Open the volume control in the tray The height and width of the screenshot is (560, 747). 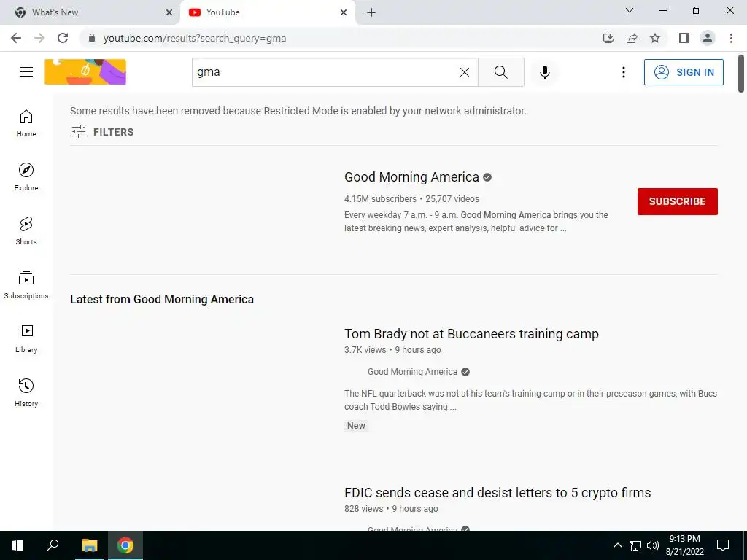pyautogui.click(x=653, y=545)
